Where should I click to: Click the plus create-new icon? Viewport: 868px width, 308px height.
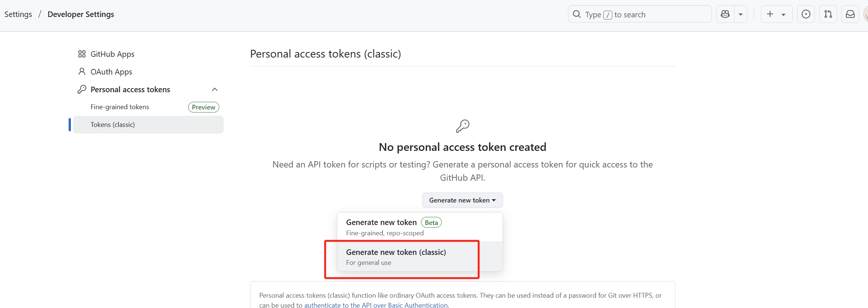coord(770,14)
